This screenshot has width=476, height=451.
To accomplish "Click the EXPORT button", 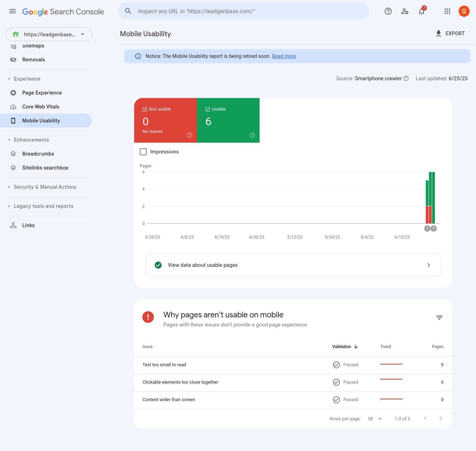I will pyautogui.click(x=450, y=33).
